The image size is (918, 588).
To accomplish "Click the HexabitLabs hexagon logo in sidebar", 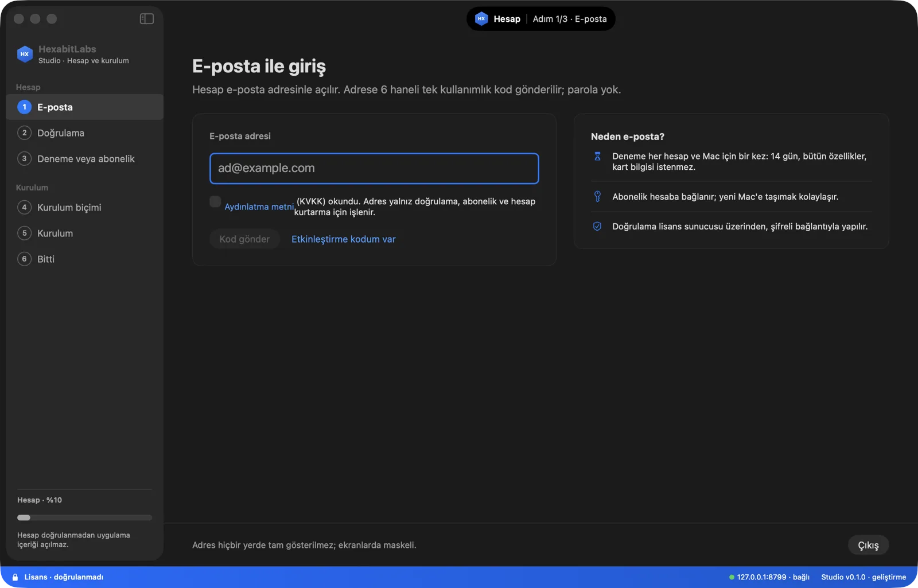I will coord(25,54).
